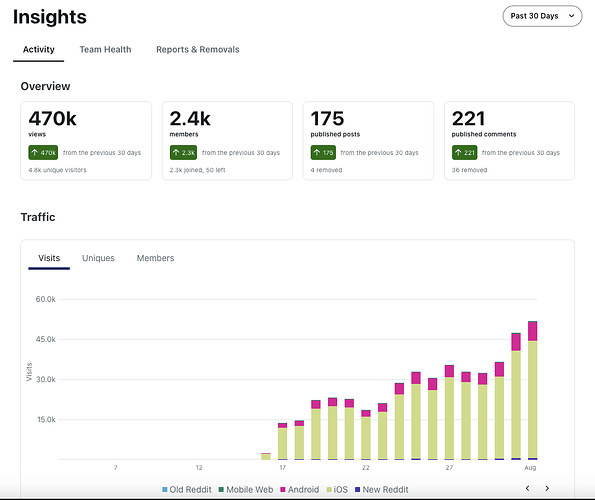This screenshot has width=595, height=500.
Task: Click the green 175 posts increase badge
Action: (323, 153)
